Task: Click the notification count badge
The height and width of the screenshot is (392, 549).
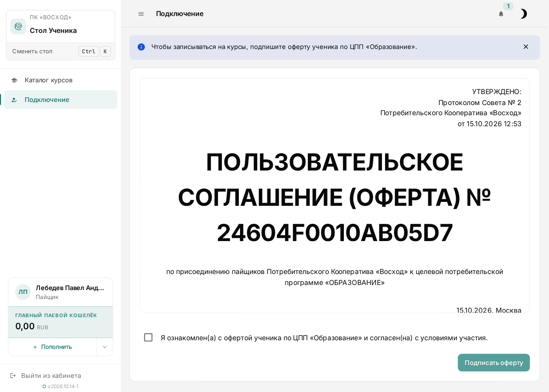Action: 508,6
